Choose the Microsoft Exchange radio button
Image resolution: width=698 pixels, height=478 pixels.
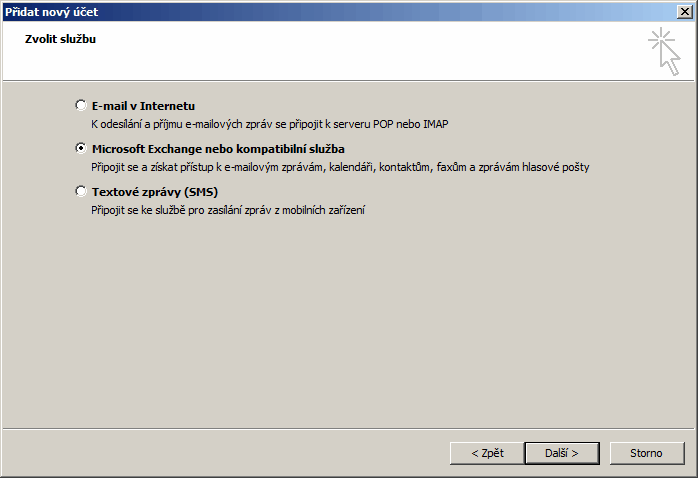pyautogui.click(x=81, y=148)
